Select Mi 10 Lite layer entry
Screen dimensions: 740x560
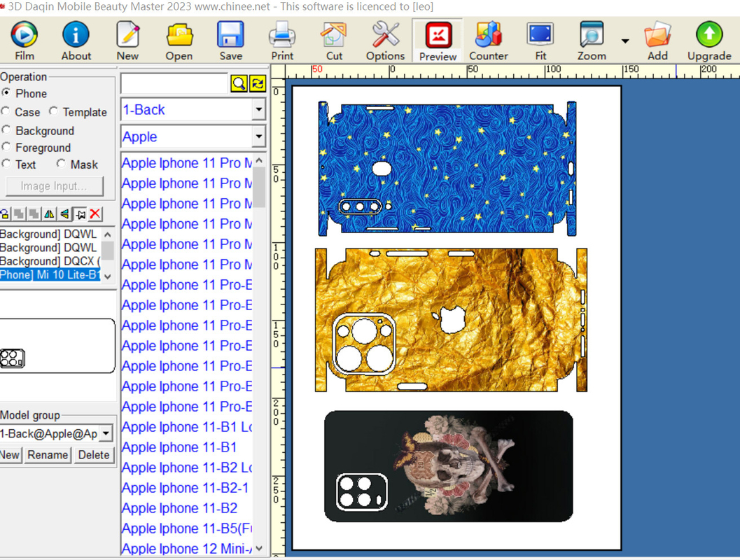tap(49, 275)
